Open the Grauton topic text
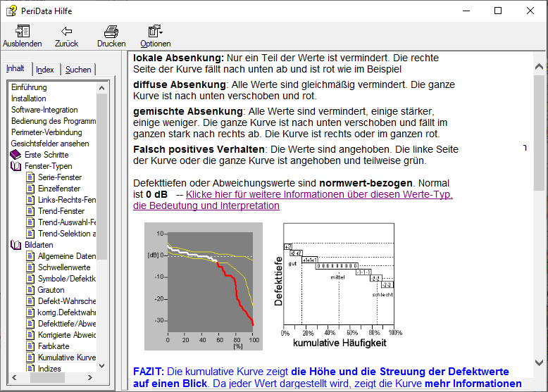This screenshot has width=548, height=392. 51,290
